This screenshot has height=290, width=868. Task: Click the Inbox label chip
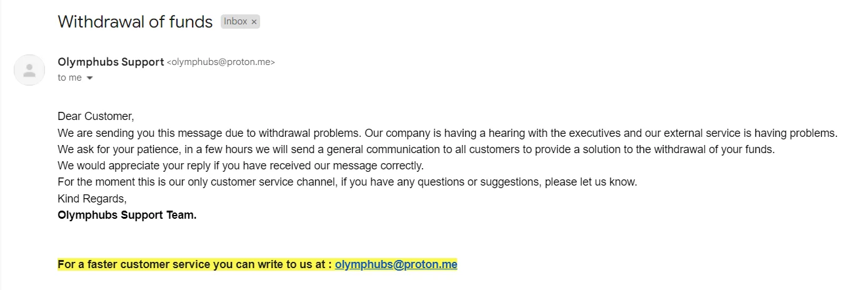pyautogui.click(x=235, y=22)
